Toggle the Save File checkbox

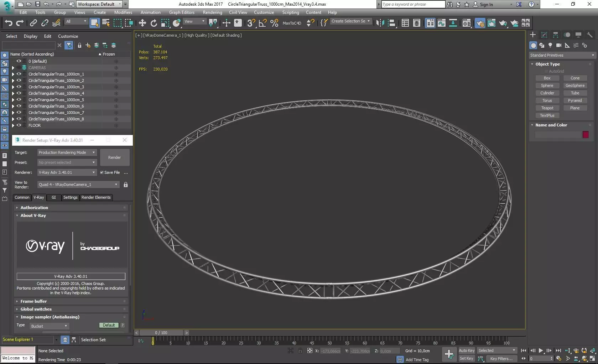pyautogui.click(x=102, y=172)
